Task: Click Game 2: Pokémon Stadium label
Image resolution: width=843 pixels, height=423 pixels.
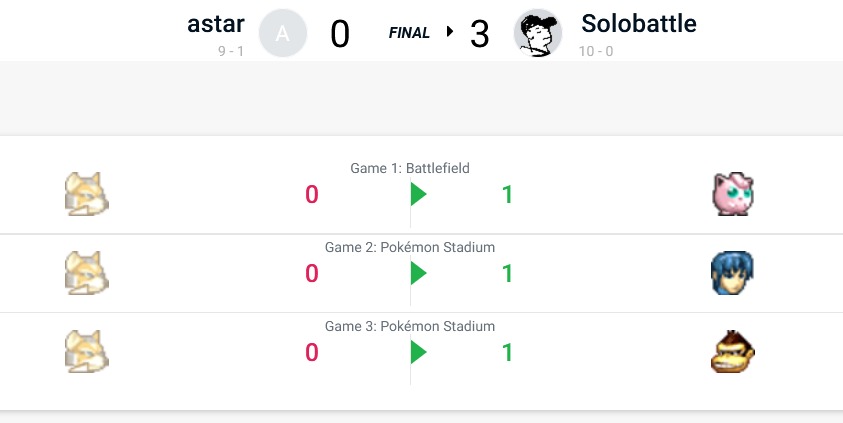Action: pyautogui.click(x=410, y=247)
